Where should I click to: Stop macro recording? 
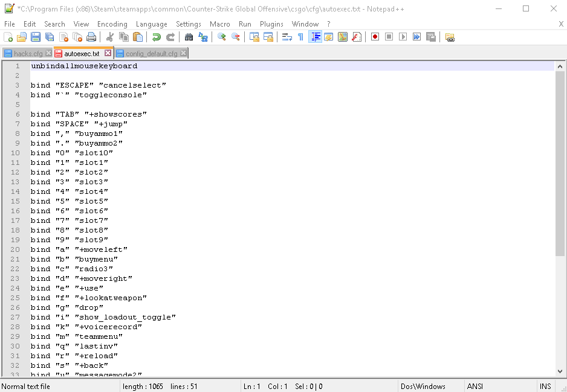pyautogui.click(x=389, y=37)
